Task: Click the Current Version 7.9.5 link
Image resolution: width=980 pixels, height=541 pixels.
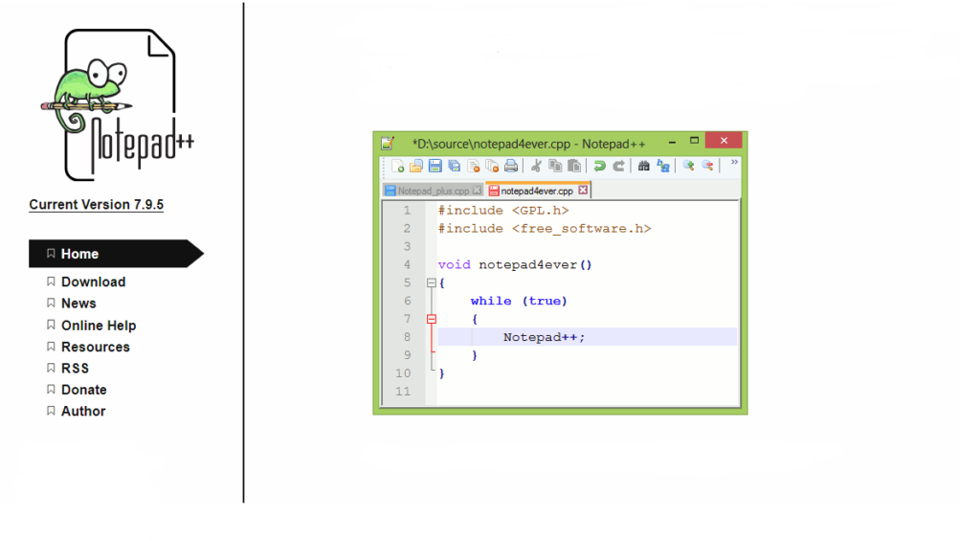Action: coord(97,205)
